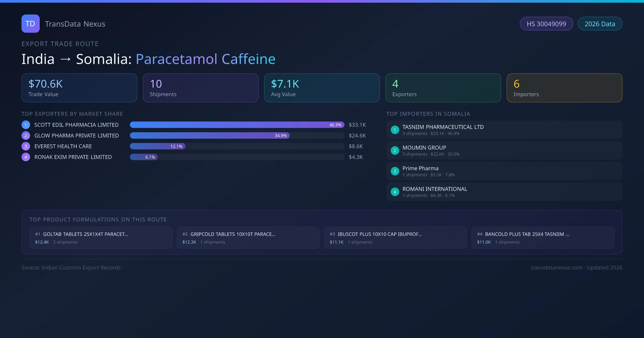Image resolution: width=644 pixels, height=338 pixels.
Task: Select the 10 Shipments stat card
Action: [x=200, y=88]
